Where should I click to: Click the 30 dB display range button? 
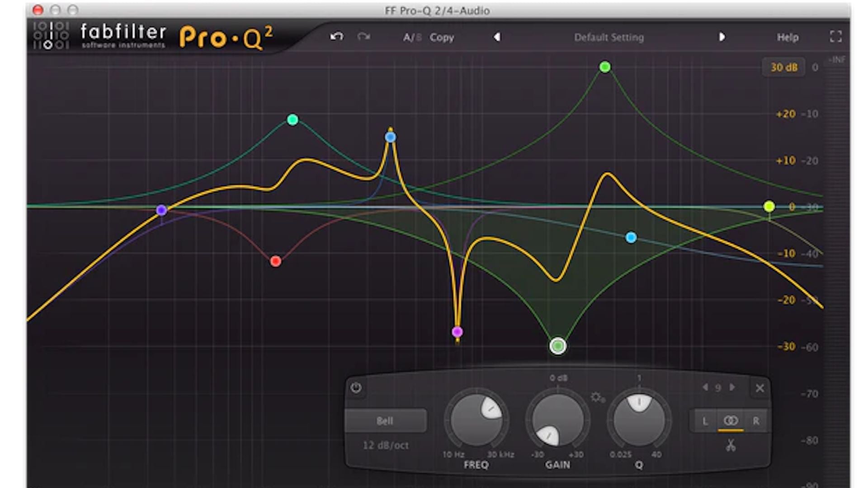[x=783, y=67]
